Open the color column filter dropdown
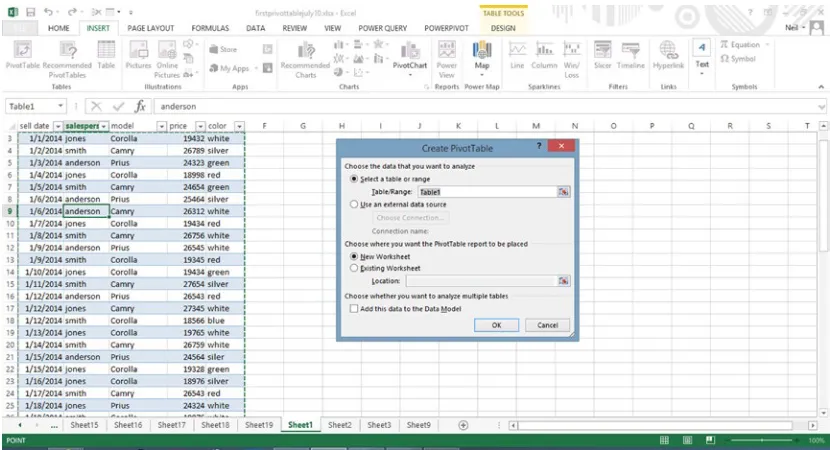830x450 pixels. click(239, 126)
